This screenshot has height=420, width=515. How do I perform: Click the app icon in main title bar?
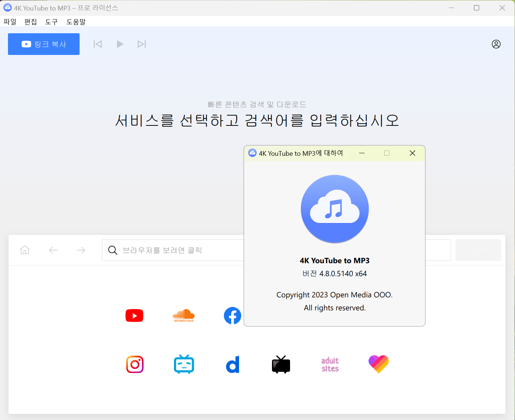coord(7,8)
